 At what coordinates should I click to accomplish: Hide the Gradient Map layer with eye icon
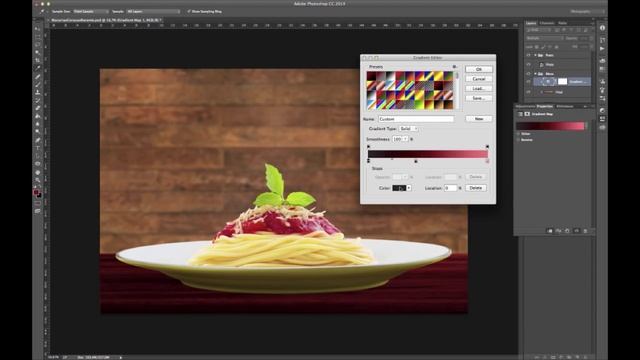tap(529, 82)
